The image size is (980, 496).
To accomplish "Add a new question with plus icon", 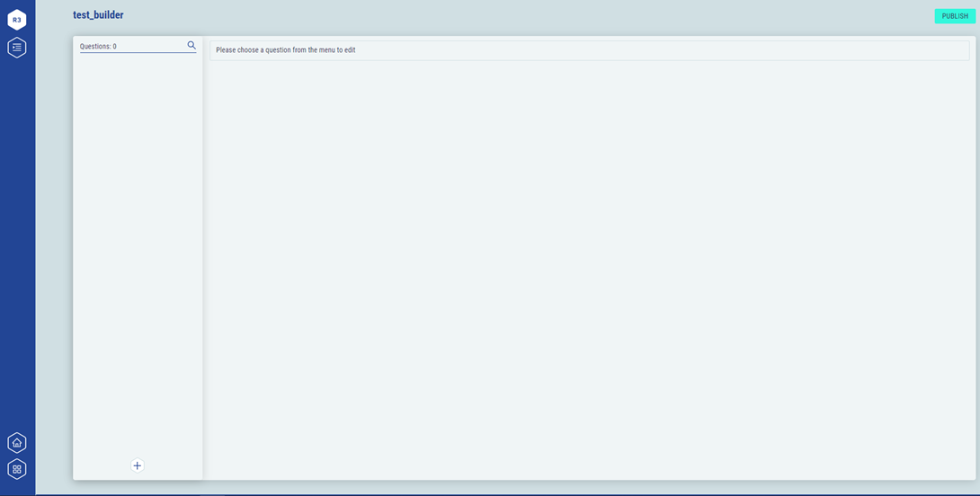I will coord(138,465).
